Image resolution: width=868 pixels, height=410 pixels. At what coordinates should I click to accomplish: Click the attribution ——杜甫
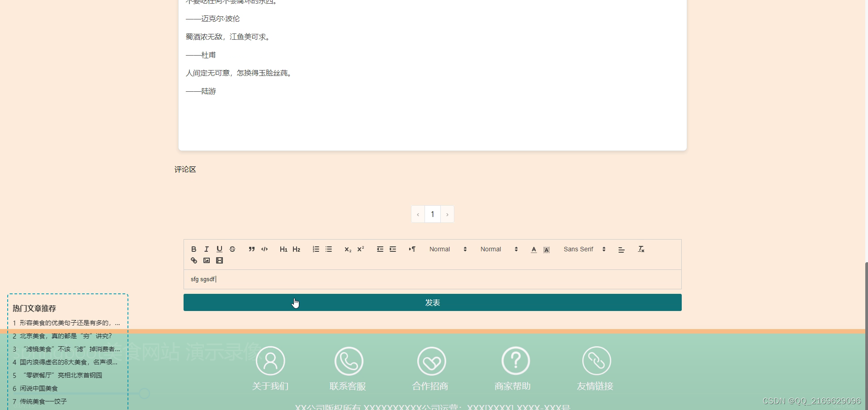click(201, 55)
